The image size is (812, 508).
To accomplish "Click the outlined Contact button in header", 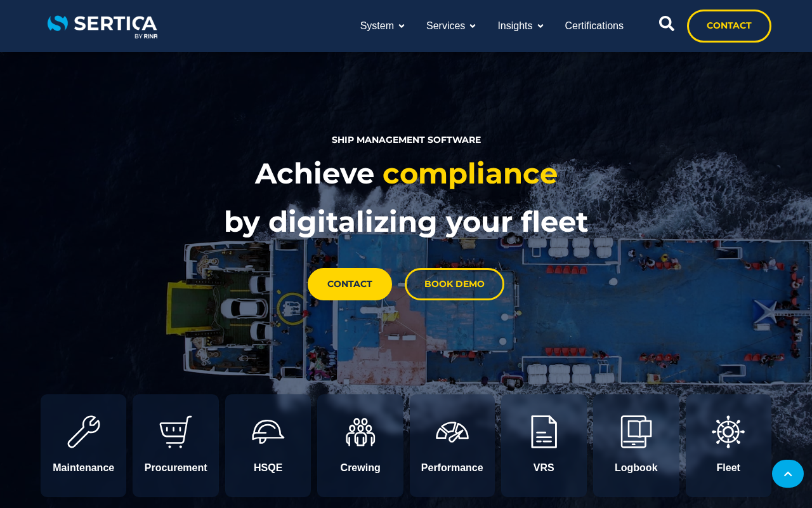I will click(729, 26).
